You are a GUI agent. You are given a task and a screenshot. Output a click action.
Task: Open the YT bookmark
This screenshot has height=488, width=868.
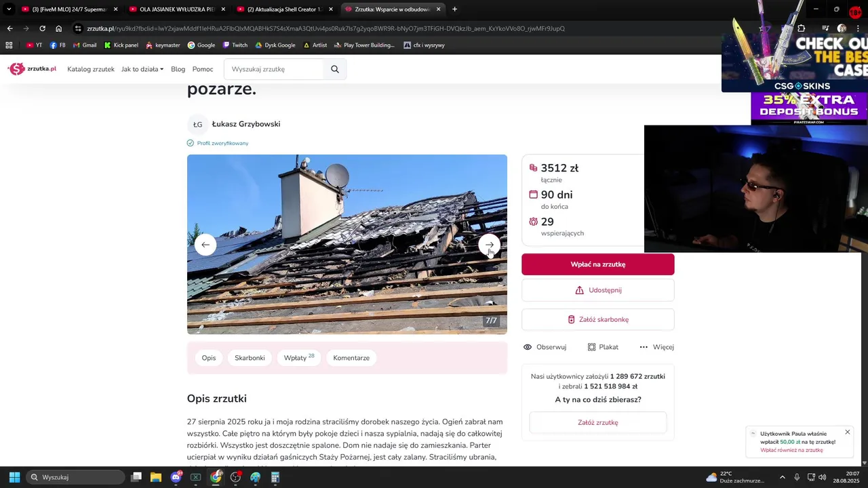[x=34, y=45]
